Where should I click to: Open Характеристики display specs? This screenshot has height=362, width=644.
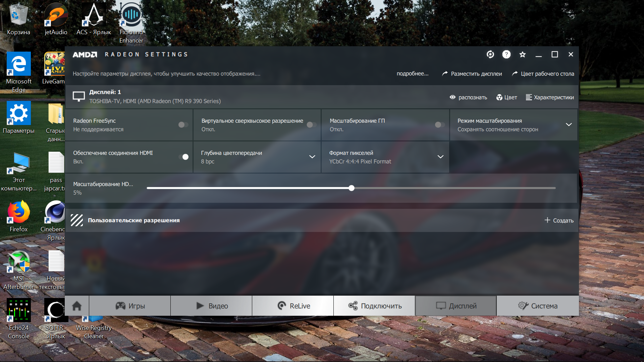[x=550, y=97]
